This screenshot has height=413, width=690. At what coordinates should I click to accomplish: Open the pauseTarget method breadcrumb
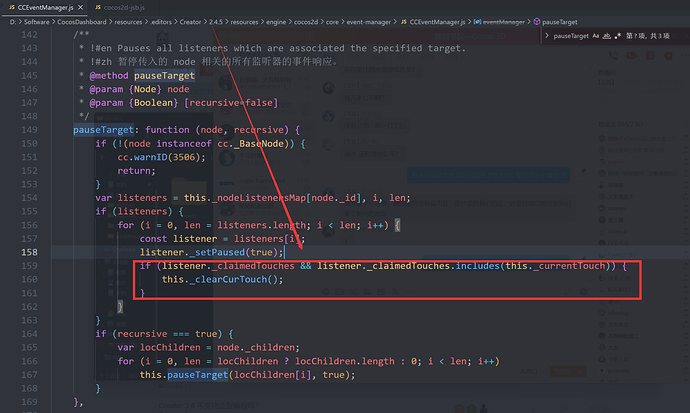click(x=559, y=22)
